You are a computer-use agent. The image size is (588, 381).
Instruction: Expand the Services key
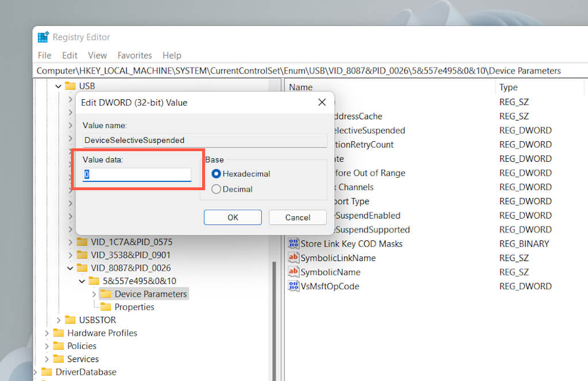[x=47, y=359]
